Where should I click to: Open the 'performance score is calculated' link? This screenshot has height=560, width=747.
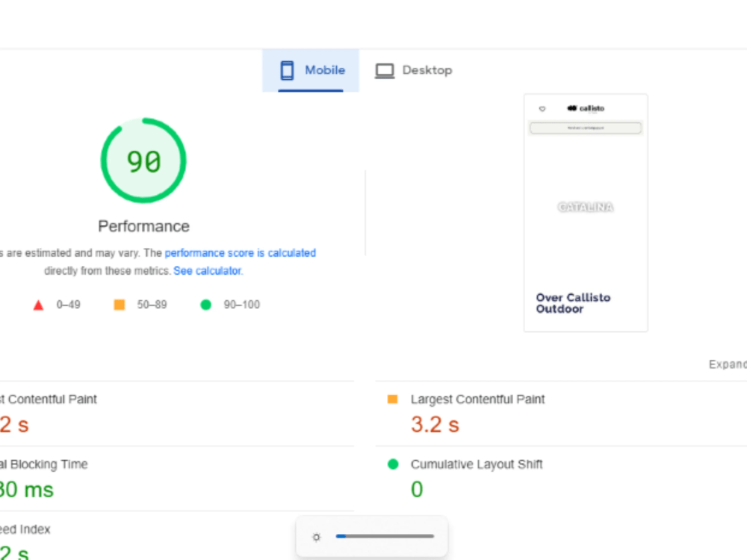[240, 253]
